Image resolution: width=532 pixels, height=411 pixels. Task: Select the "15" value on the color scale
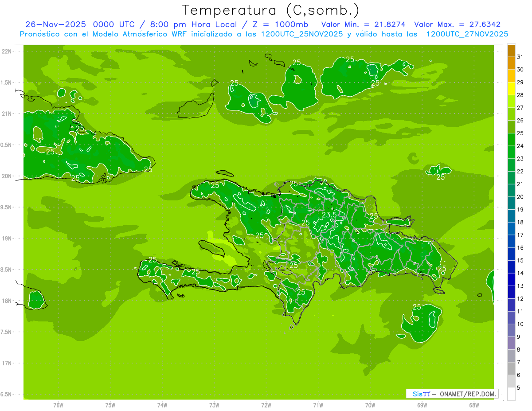pos(520,261)
